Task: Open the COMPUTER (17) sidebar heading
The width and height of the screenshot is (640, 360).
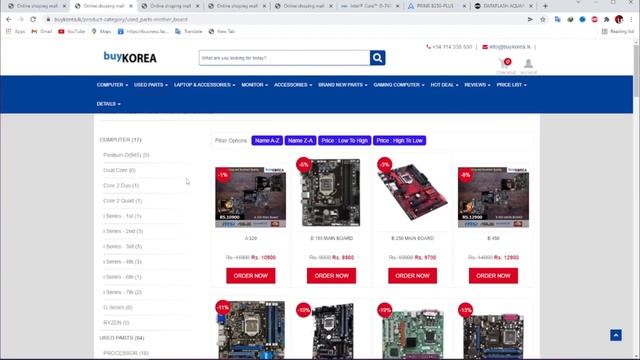Action: (x=120, y=140)
